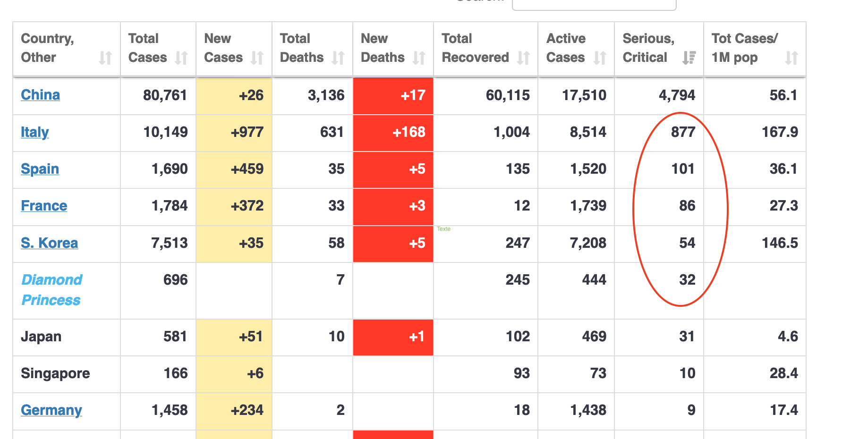
Task: Toggle Serious, Critical descending sort icon
Action: (x=689, y=58)
